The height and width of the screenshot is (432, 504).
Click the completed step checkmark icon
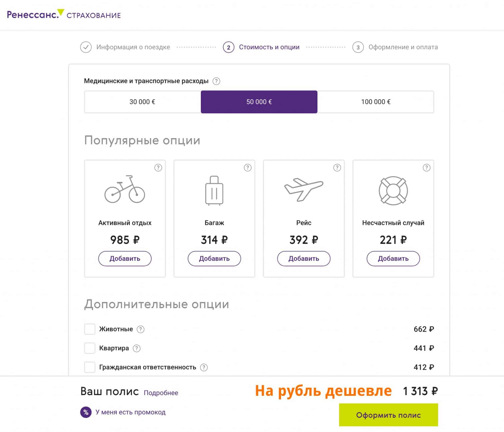coord(86,47)
